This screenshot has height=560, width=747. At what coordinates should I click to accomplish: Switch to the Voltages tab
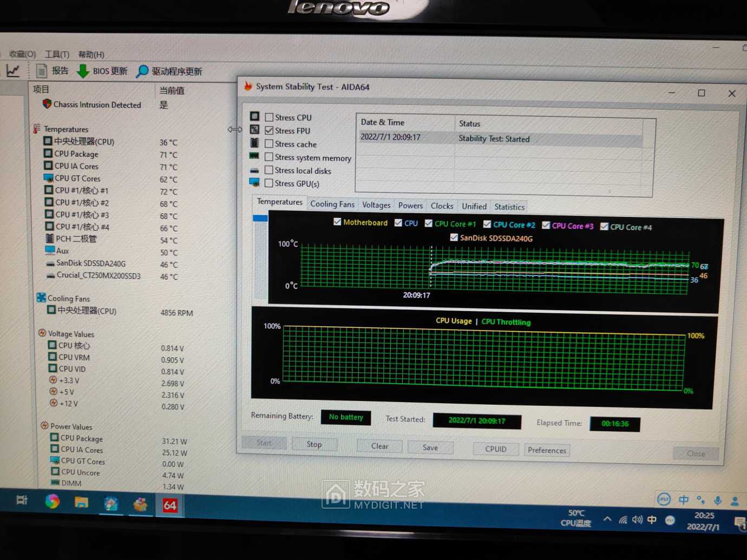click(376, 205)
